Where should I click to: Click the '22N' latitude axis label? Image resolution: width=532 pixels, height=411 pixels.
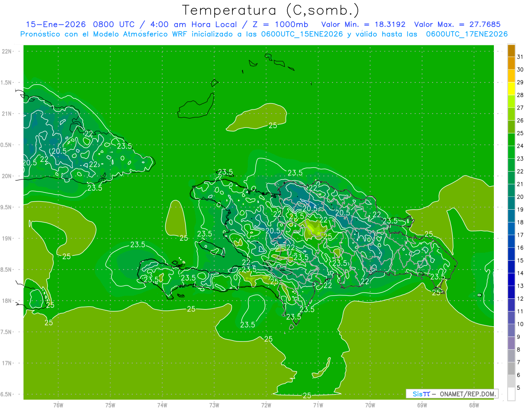pyautogui.click(x=6, y=51)
